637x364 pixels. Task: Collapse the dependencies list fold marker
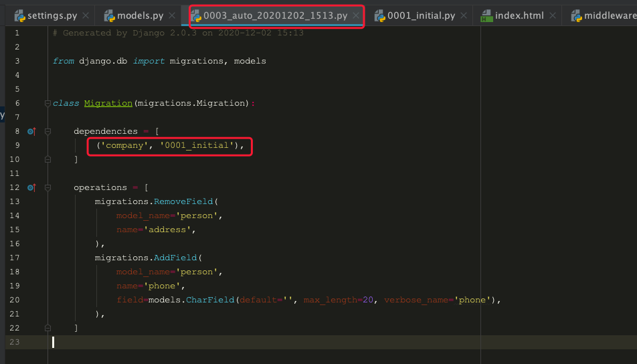48,131
